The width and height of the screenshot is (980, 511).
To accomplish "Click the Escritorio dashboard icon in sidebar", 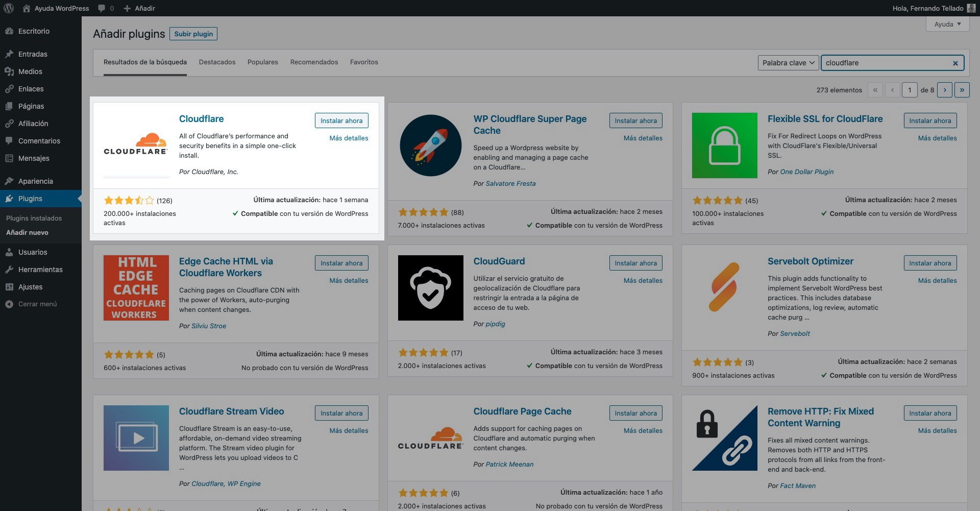I will 9,31.
